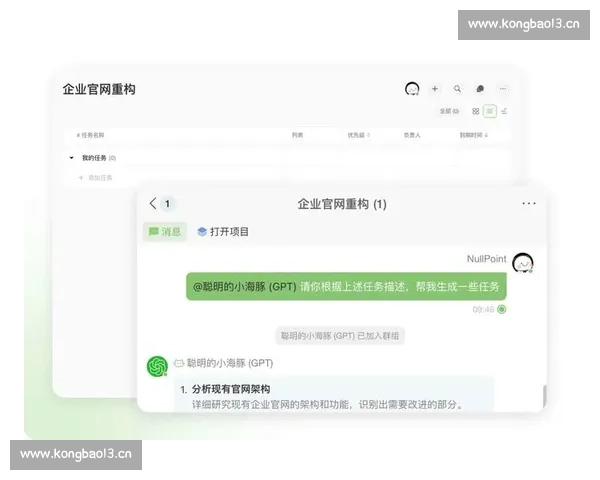Open chat window more options ellipsis
The width and height of the screenshot is (600, 480).
(x=529, y=203)
